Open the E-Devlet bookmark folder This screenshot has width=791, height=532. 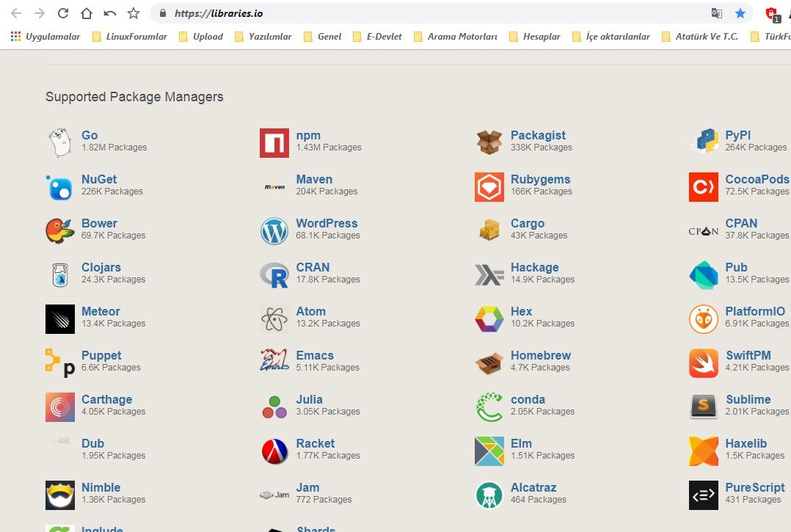(x=377, y=36)
